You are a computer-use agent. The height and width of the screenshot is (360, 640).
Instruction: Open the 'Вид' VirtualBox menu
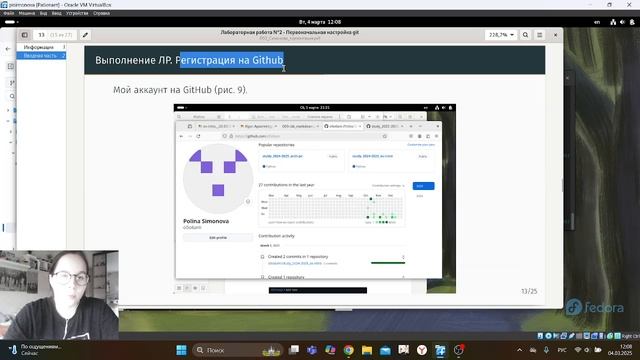point(43,13)
